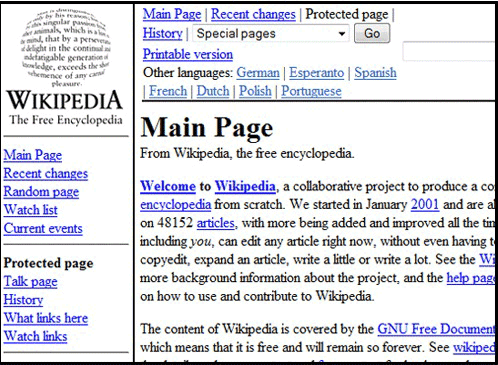Click the 'Other languages:' label
This screenshot has height=365, width=498.
click(x=188, y=73)
